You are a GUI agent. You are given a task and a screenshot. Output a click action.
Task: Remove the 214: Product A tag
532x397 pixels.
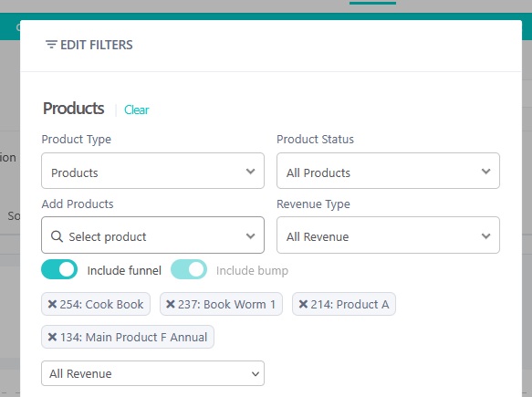pyautogui.click(x=303, y=304)
